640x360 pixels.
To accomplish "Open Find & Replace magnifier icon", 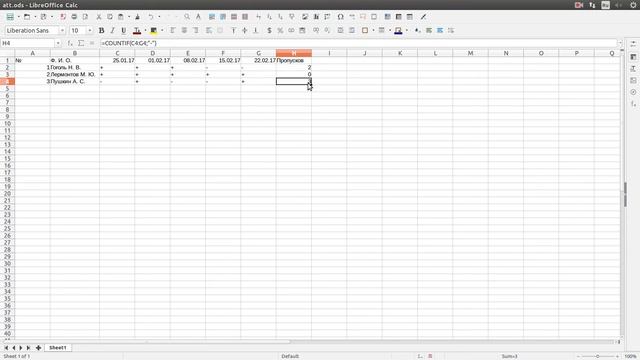I will point(187,17).
